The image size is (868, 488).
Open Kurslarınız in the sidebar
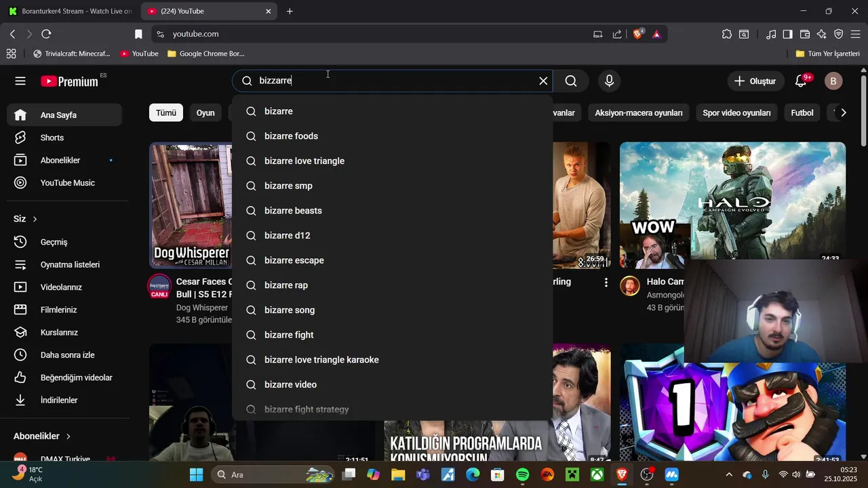(64, 332)
